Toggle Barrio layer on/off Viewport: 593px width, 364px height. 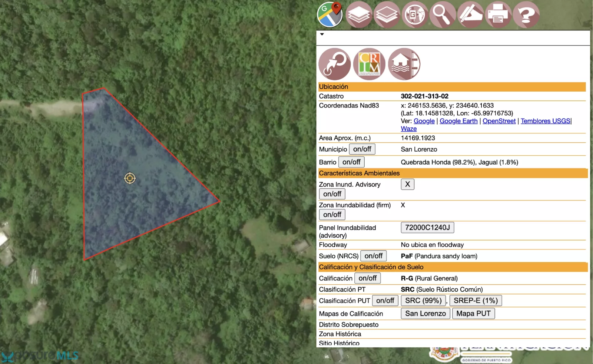click(x=351, y=162)
